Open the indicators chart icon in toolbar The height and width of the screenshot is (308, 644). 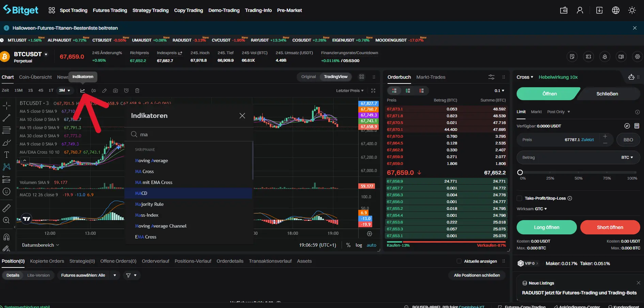point(82,91)
